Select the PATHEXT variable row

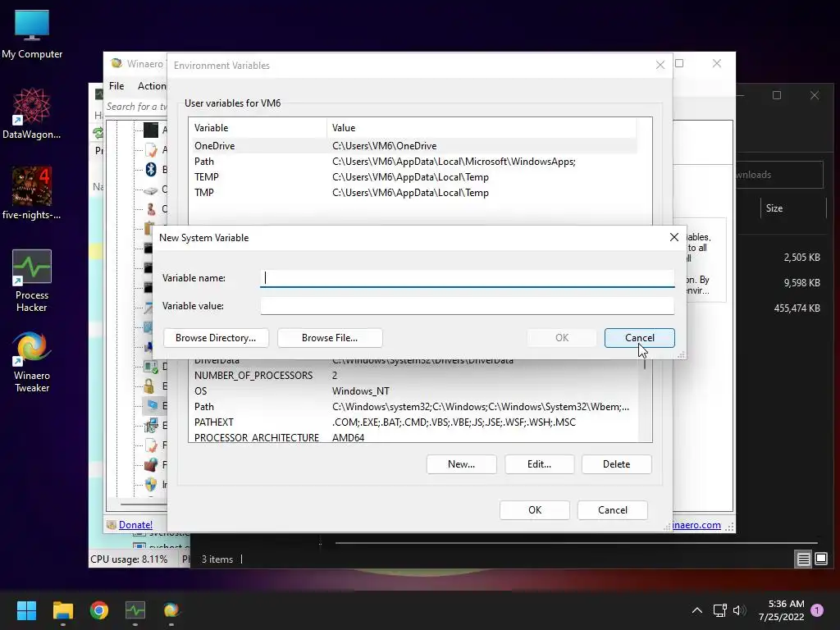[414, 422]
